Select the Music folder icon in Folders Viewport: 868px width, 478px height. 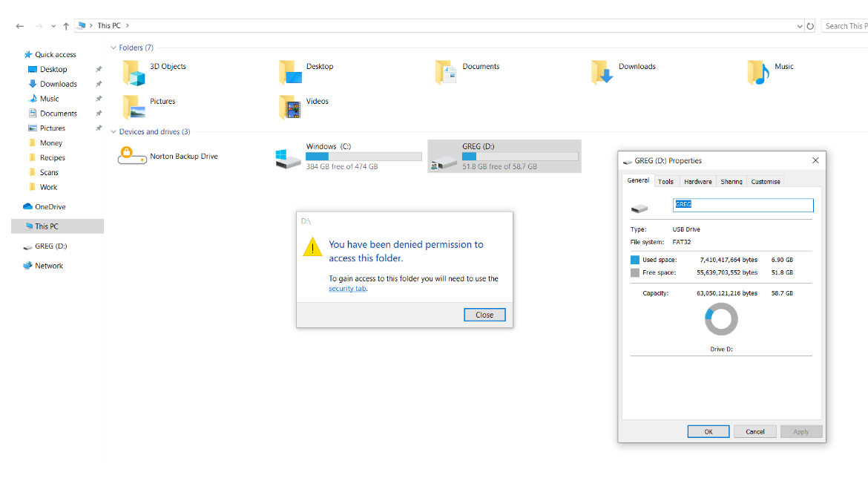pos(758,73)
